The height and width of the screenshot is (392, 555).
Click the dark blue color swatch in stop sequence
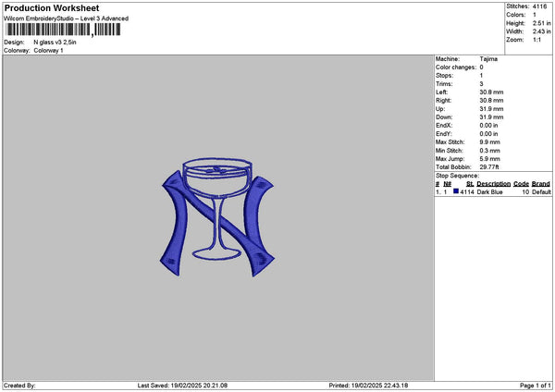[456, 191]
